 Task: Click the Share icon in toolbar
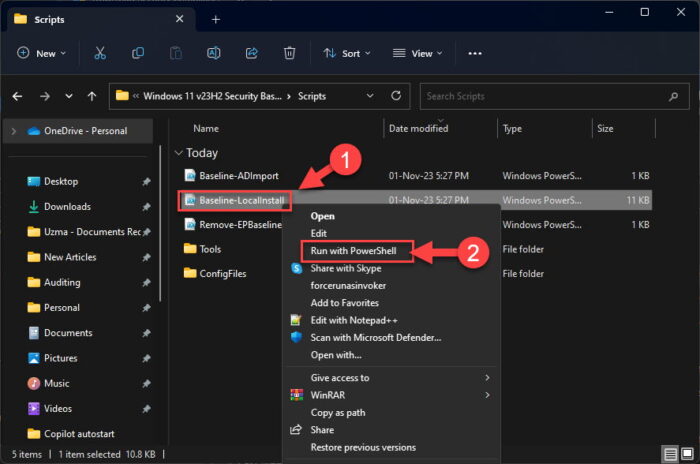[252, 53]
